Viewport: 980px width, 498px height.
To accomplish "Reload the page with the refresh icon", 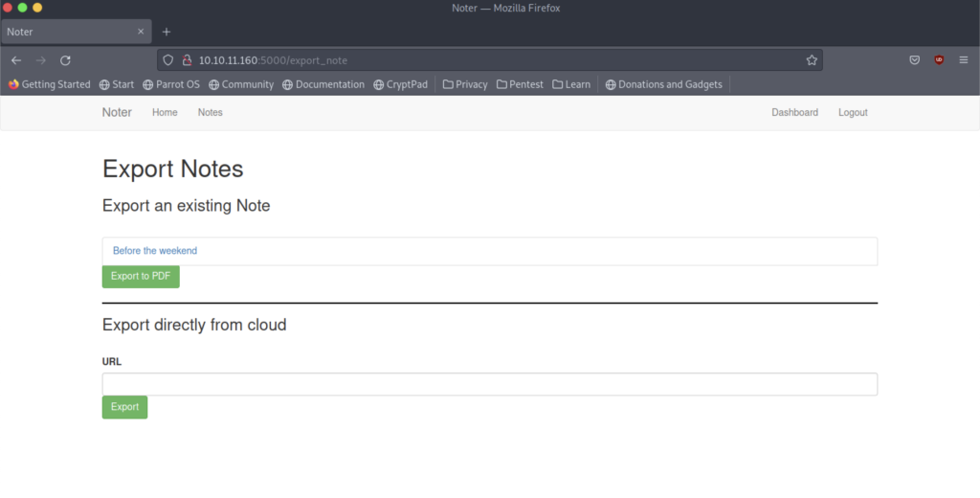I will coord(65,60).
